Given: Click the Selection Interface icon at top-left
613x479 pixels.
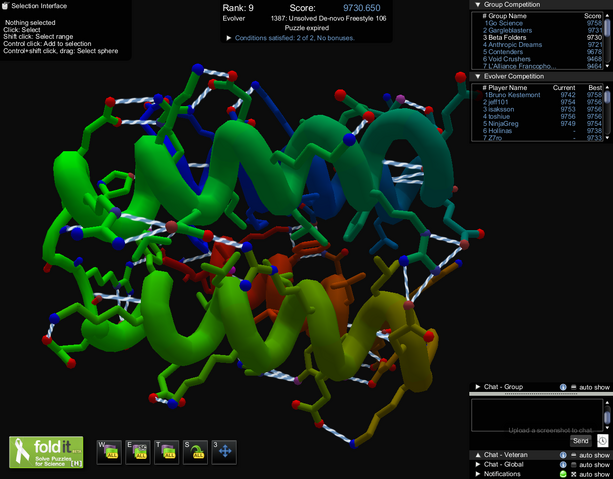Looking at the screenshot, I should [5, 5].
